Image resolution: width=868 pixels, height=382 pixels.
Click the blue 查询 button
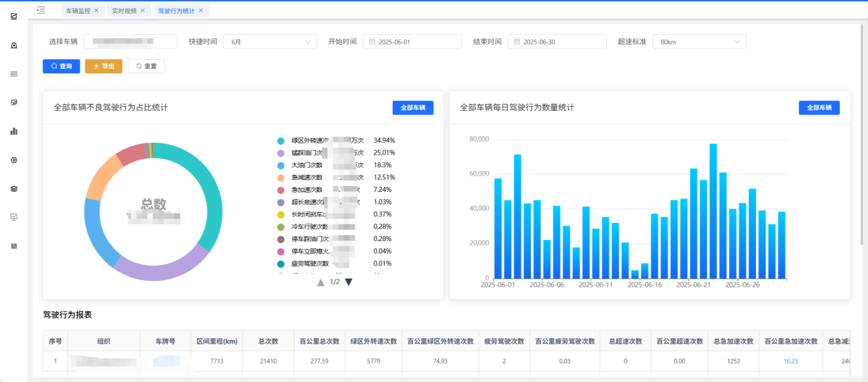click(62, 66)
